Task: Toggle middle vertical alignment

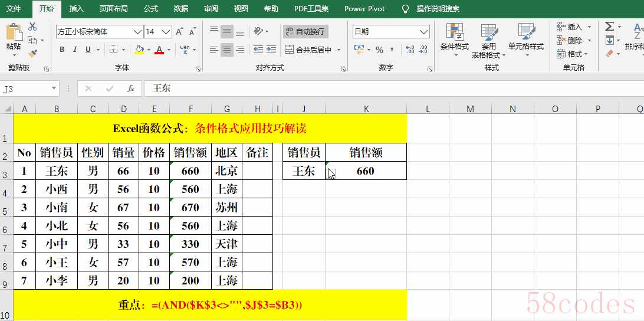Action: [227, 31]
